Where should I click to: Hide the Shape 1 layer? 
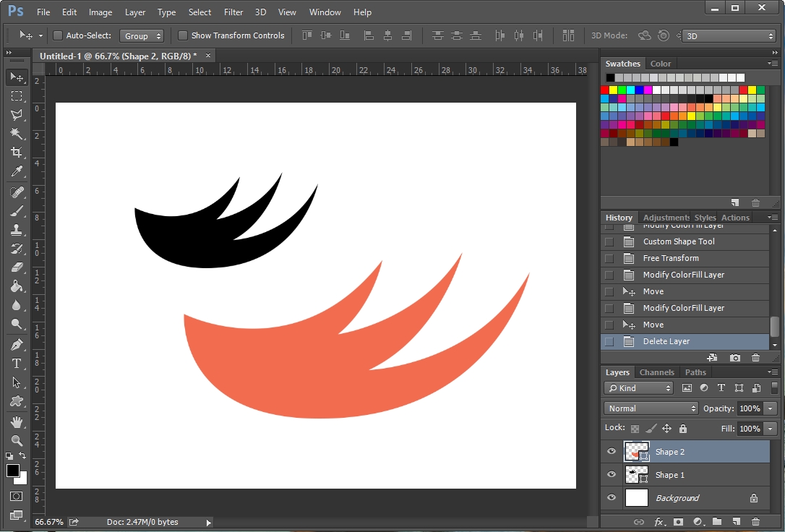(x=612, y=474)
